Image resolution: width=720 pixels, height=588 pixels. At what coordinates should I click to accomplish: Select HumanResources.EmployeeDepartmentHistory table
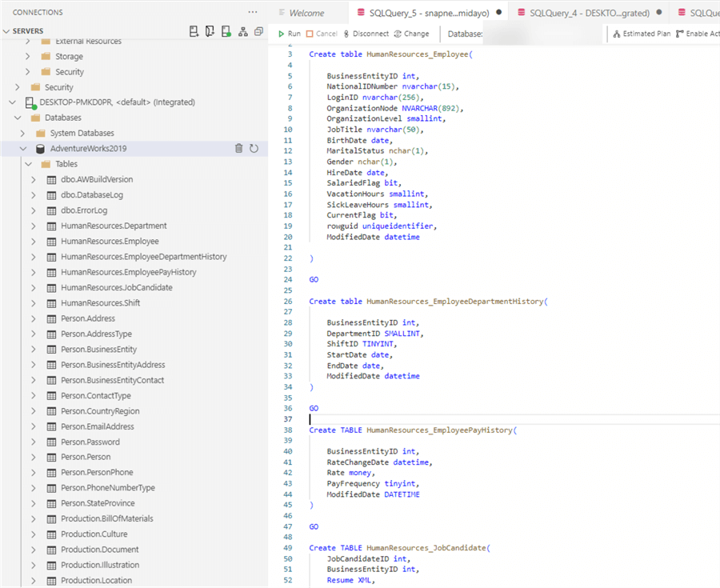click(x=144, y=257)
